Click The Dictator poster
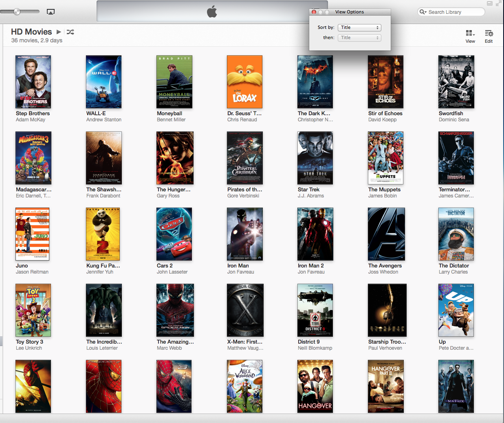 (x=456, y=234)
